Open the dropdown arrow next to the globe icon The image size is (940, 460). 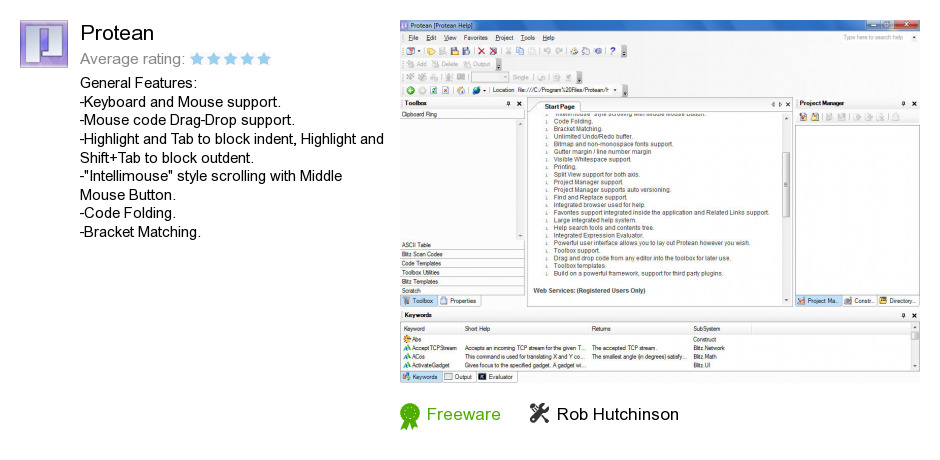(484, 91)
